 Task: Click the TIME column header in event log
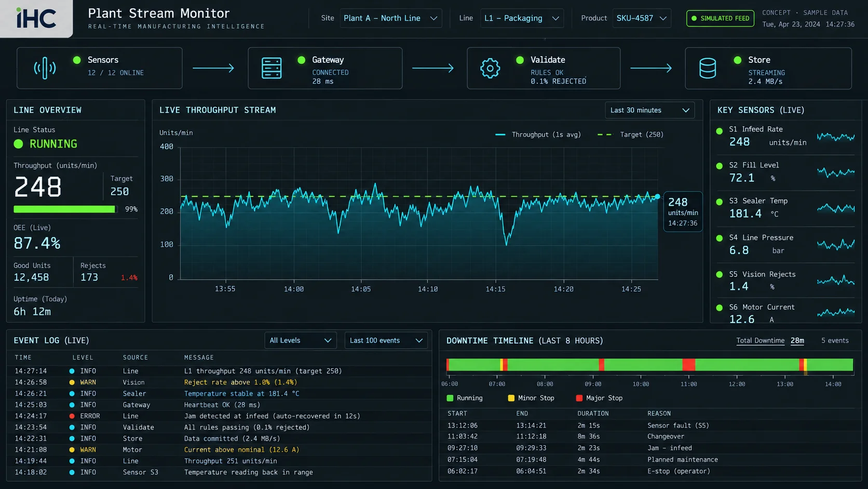click(23, 358)
